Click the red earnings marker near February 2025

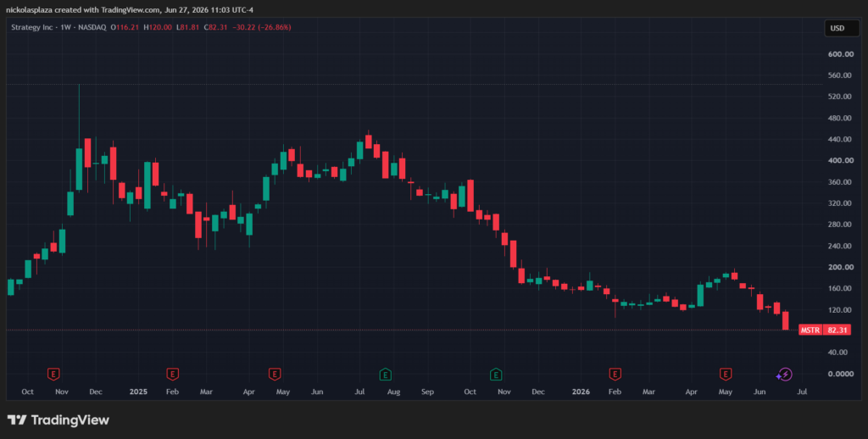tap(173, 375)
